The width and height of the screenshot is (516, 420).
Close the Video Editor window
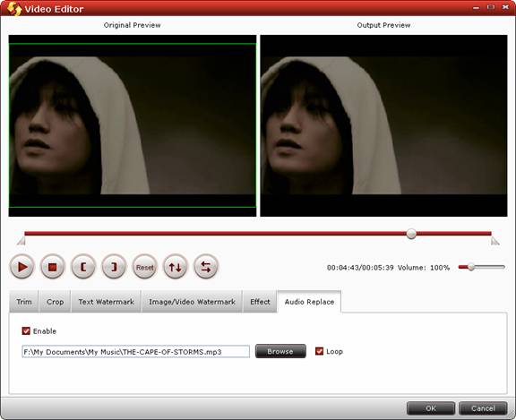click(x=505, y=7)
